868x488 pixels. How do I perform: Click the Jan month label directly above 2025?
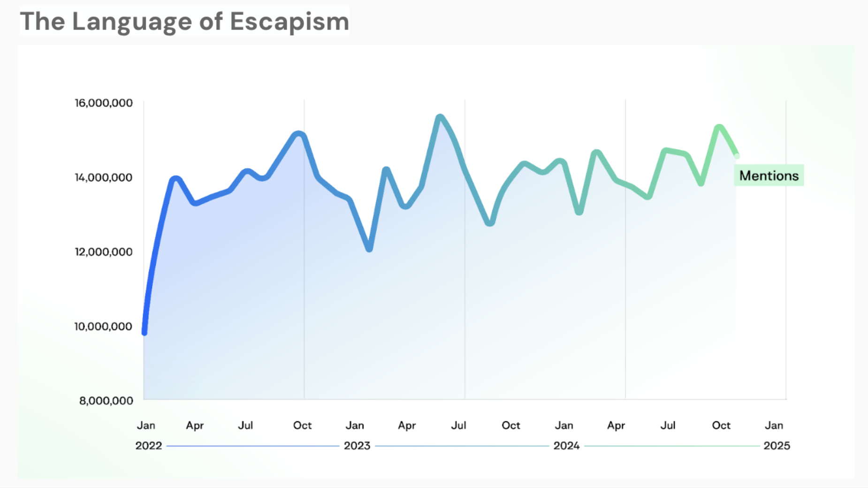pos(774,426)
